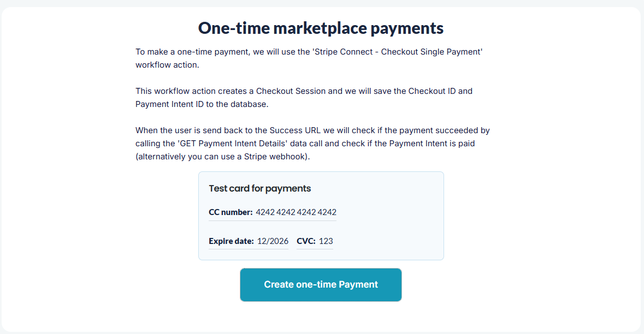This screenshot has height=334, width=644.
Task: Select the 4242 4242 4242 4242 card number
Action: (x=296, y=212)
